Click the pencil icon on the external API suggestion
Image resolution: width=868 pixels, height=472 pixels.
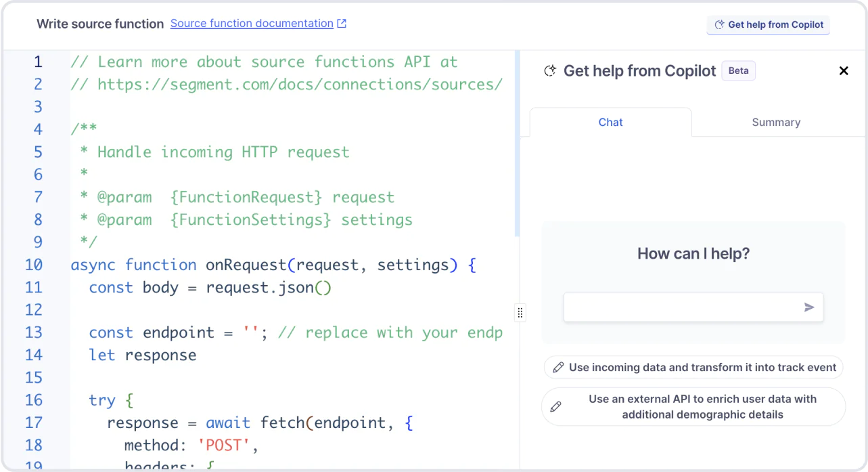pos(556,406)
